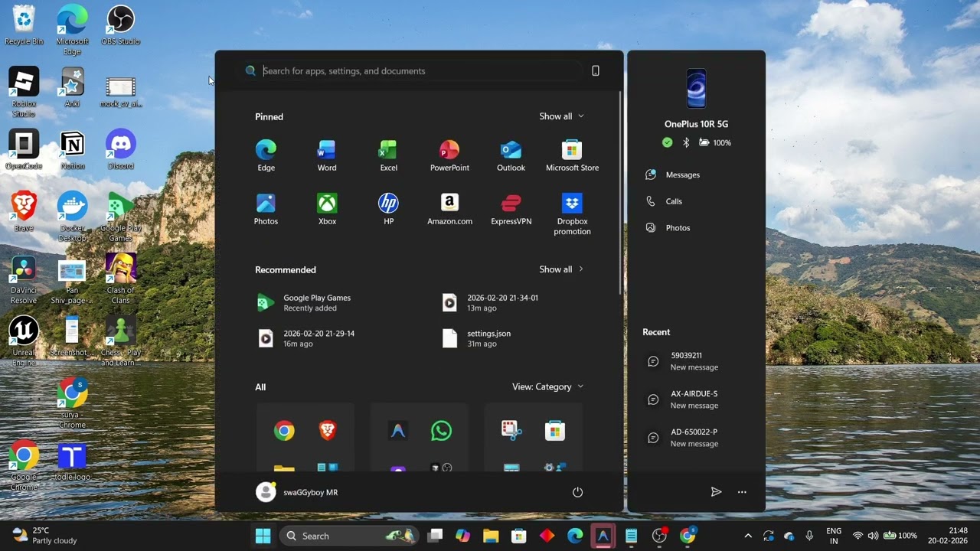The image size is (980, 551).
Task: Click the taskbar Search box
Action: point(350,536)
